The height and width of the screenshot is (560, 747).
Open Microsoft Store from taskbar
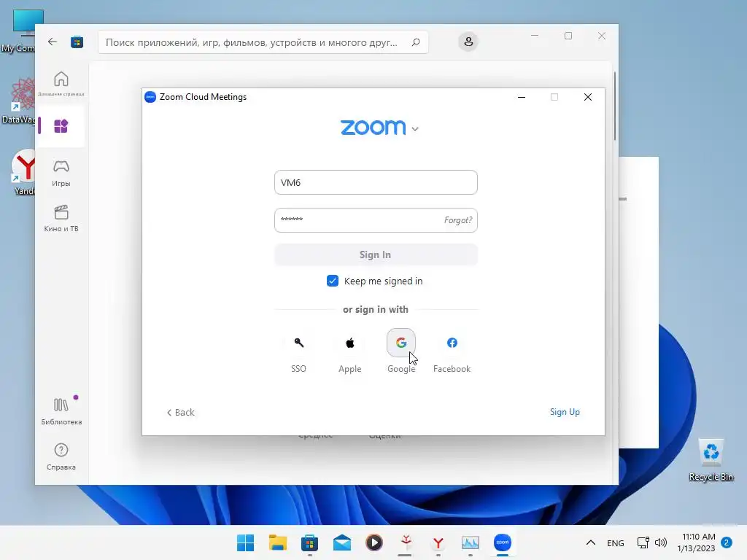click(309, 542)
